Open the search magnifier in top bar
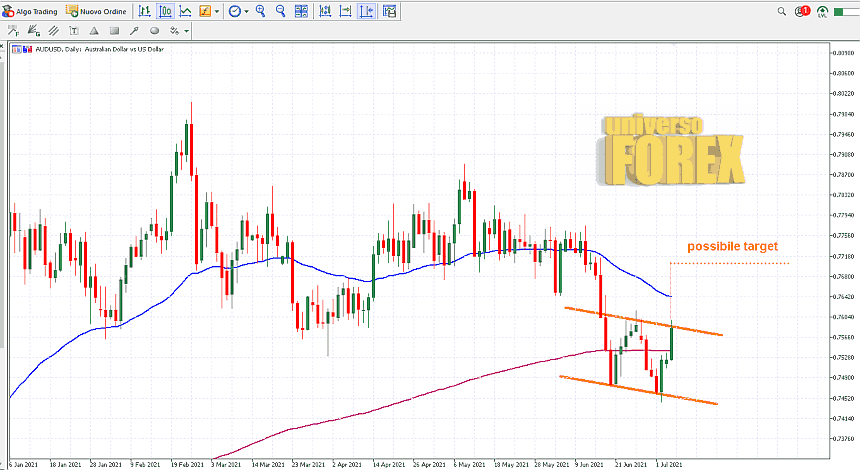 point(780,11)
